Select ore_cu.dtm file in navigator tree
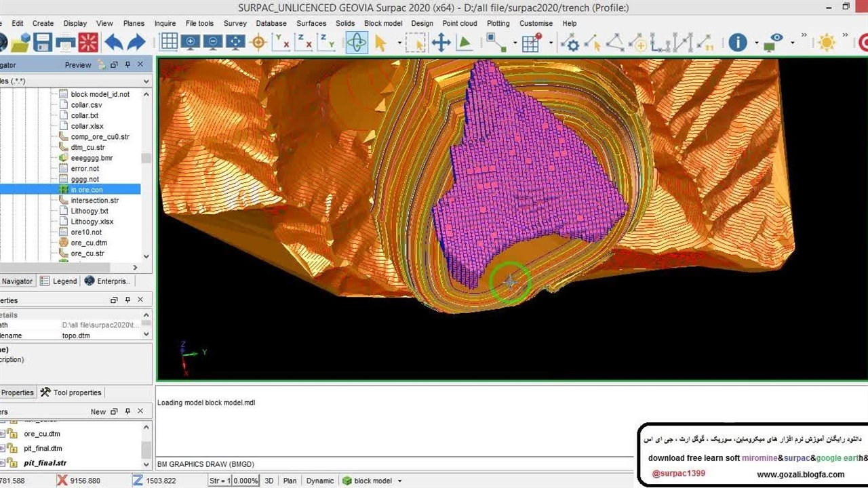The height and width of the screenshot is (488, 868). point(89,243)
